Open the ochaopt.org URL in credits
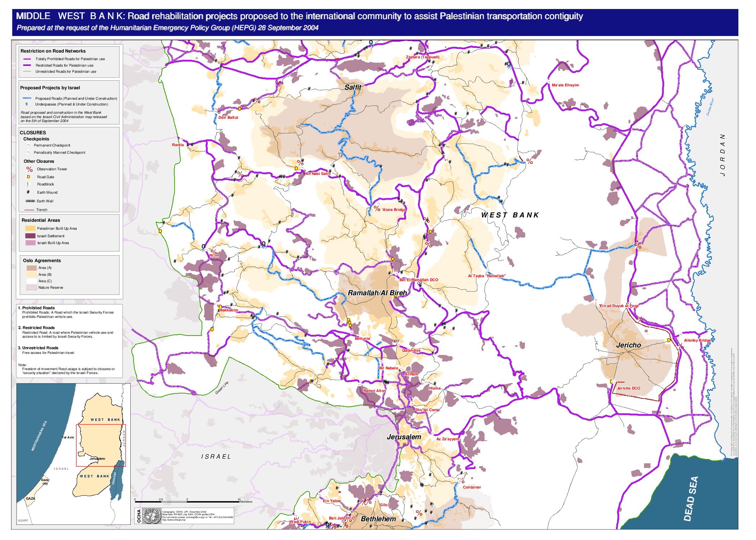This screenshot has height=540, width=756. [x=173, y=520]
